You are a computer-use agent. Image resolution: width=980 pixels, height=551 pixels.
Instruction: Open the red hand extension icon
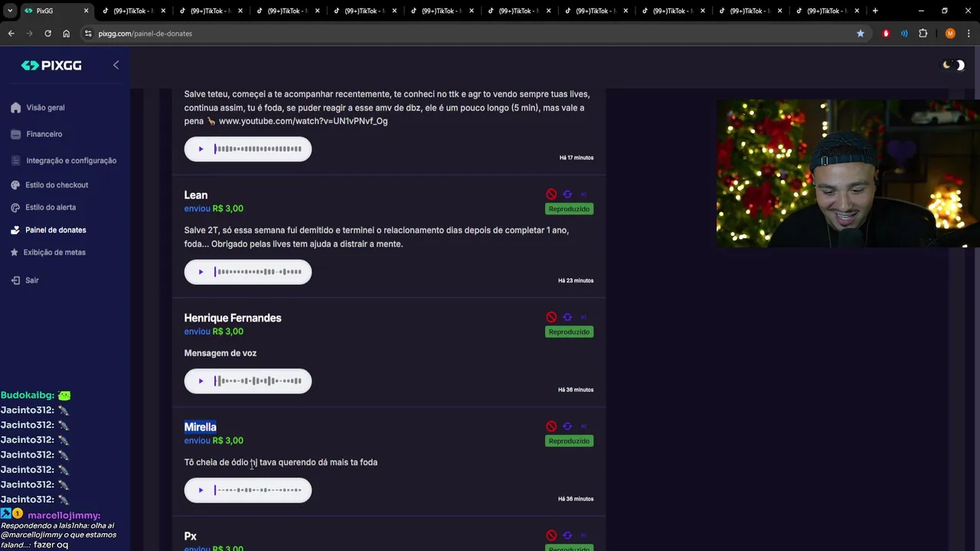point(886,34)
